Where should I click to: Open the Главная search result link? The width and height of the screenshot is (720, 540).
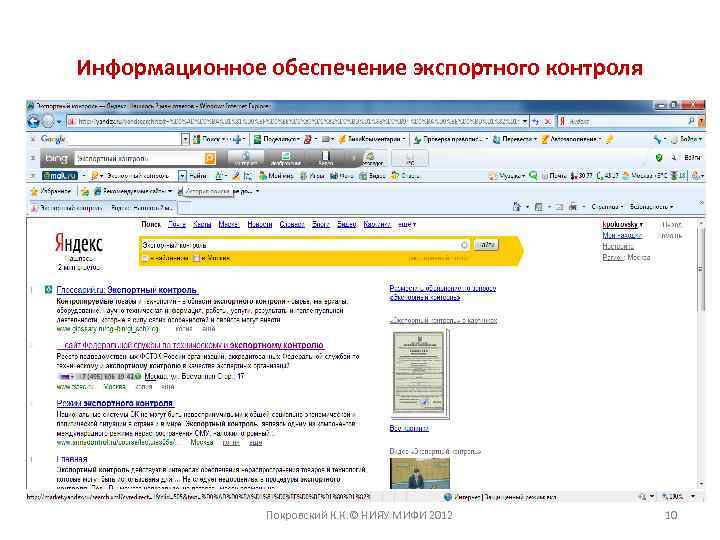(72, 459)
